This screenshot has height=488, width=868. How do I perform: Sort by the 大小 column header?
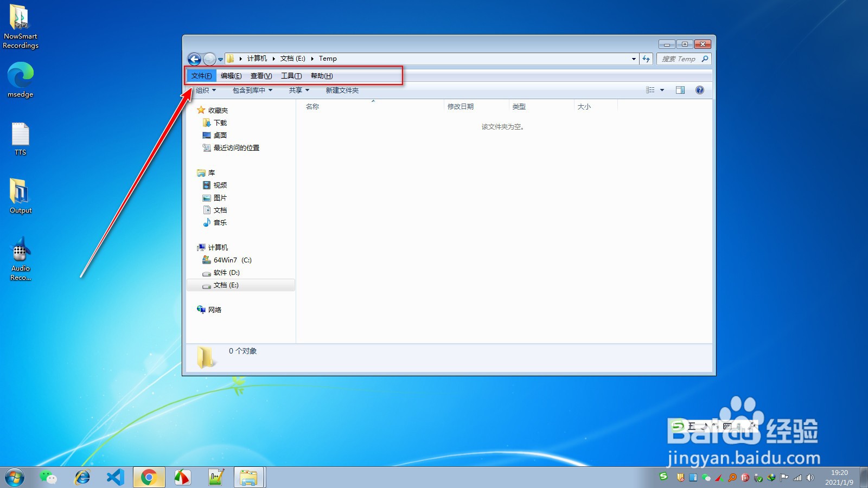[x=595, y=107]
